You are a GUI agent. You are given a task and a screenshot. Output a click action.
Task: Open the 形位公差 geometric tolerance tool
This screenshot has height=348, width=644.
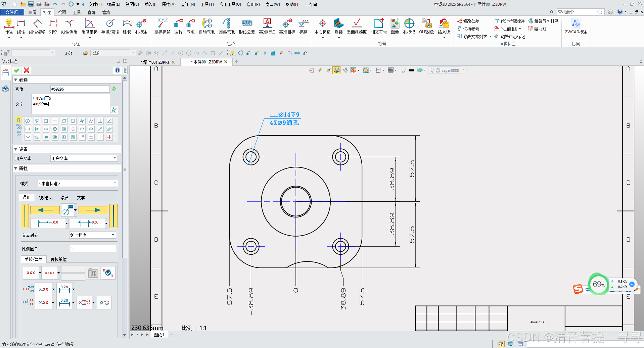coord(247,27)
